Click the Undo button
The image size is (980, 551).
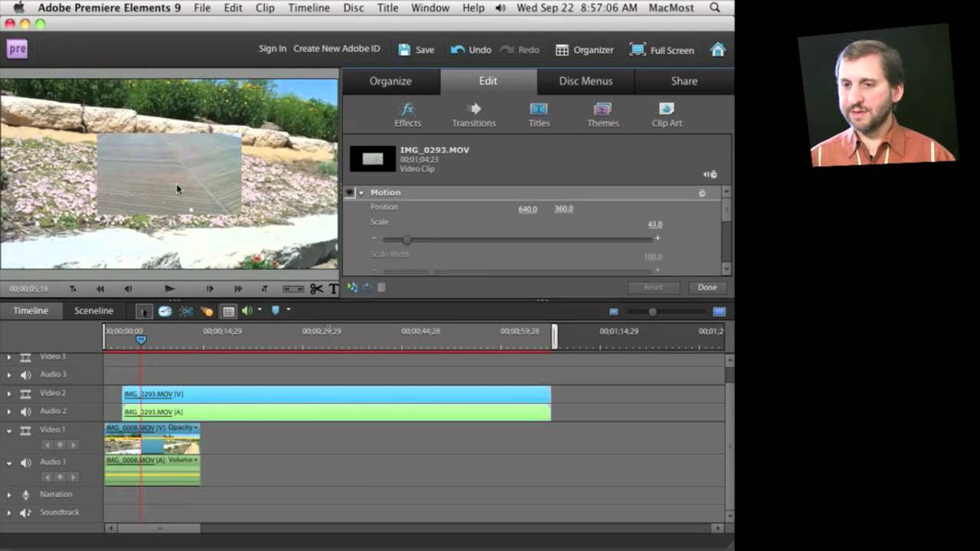pyautogui.click(x=471, y=50)
